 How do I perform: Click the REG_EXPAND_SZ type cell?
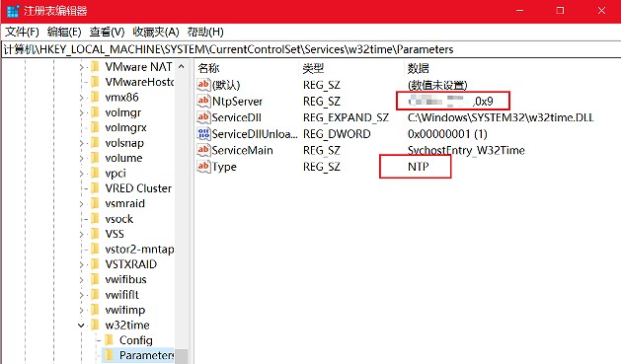[346, 117]
